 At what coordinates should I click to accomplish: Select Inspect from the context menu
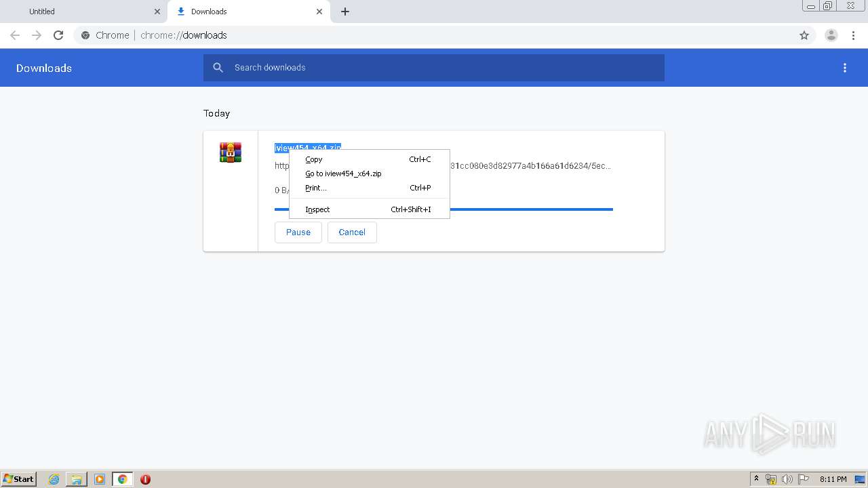coord(370,209)
